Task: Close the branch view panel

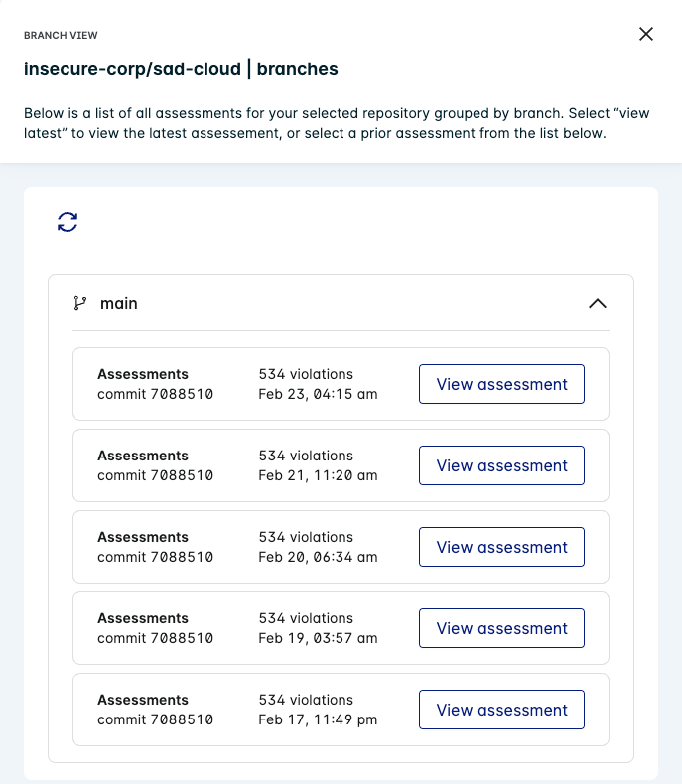Action: click(x=646, y=34)
